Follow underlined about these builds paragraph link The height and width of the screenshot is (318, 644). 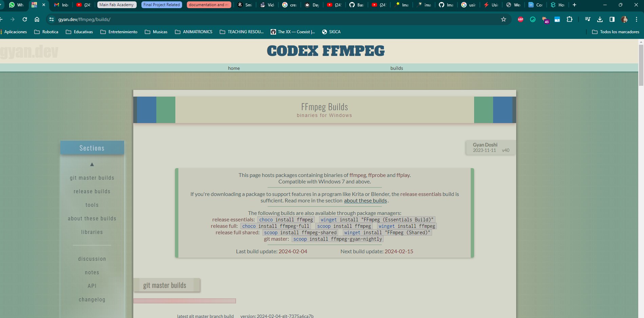click(x=365, y=201)
